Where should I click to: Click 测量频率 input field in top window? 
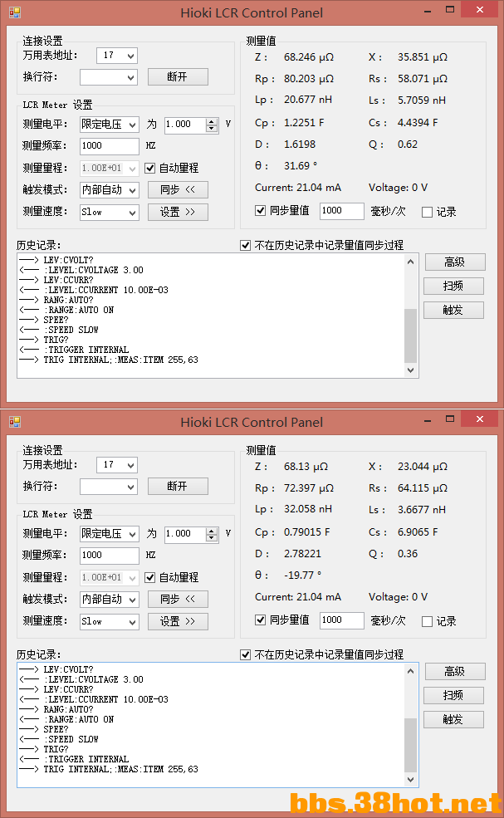click(x=110, y=146)
